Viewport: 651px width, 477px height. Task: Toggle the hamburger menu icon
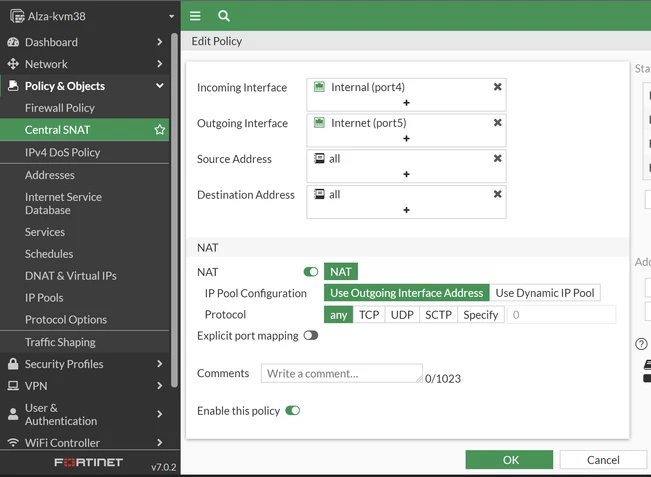pos(195,16)
